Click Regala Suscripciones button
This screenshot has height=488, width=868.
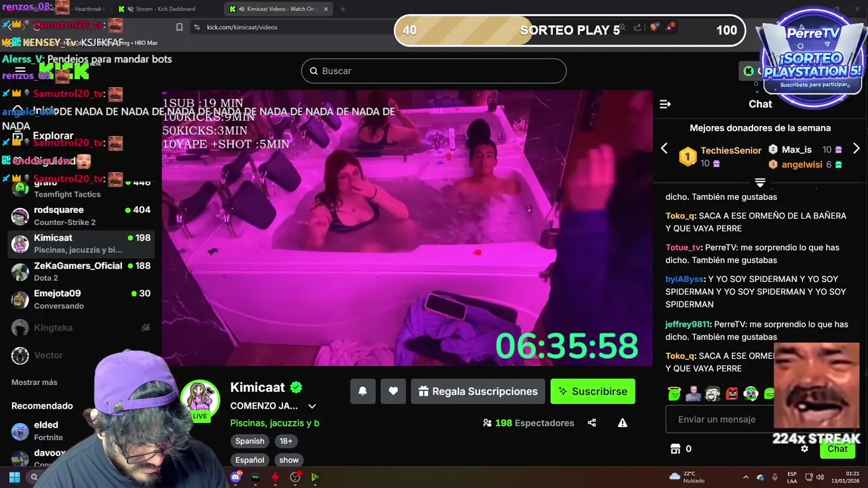[x=478, y=391]
